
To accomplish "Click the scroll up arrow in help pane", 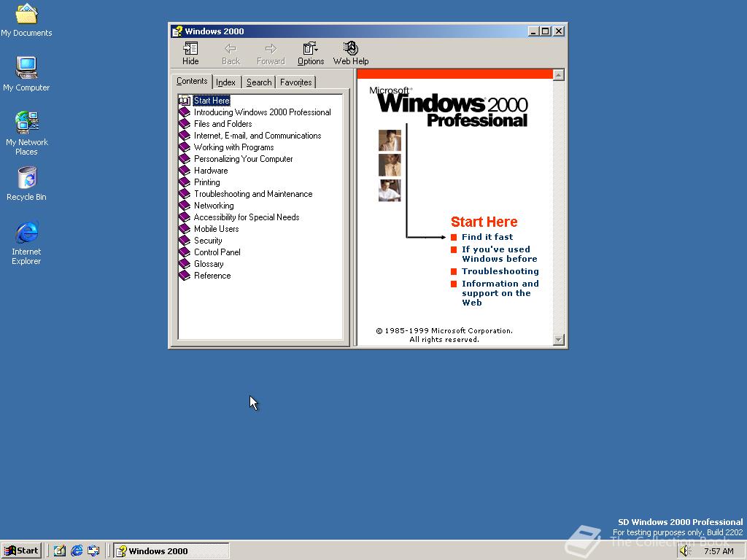I will 559,75.
